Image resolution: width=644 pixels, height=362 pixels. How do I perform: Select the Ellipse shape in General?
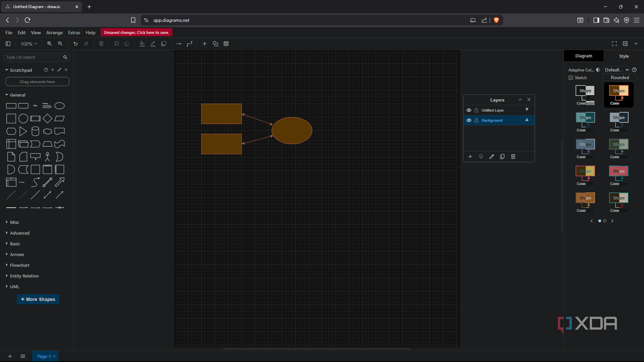pyautogui.click(x=60, y=106)
